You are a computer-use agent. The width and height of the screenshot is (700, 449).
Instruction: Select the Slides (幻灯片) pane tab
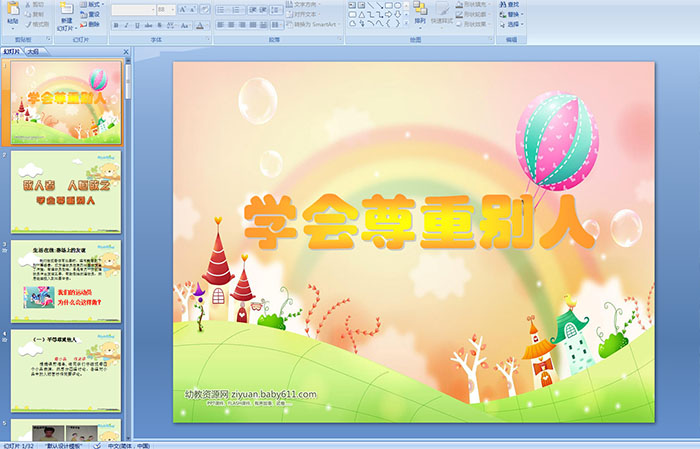pyautogui.click(x=12, y=50)
